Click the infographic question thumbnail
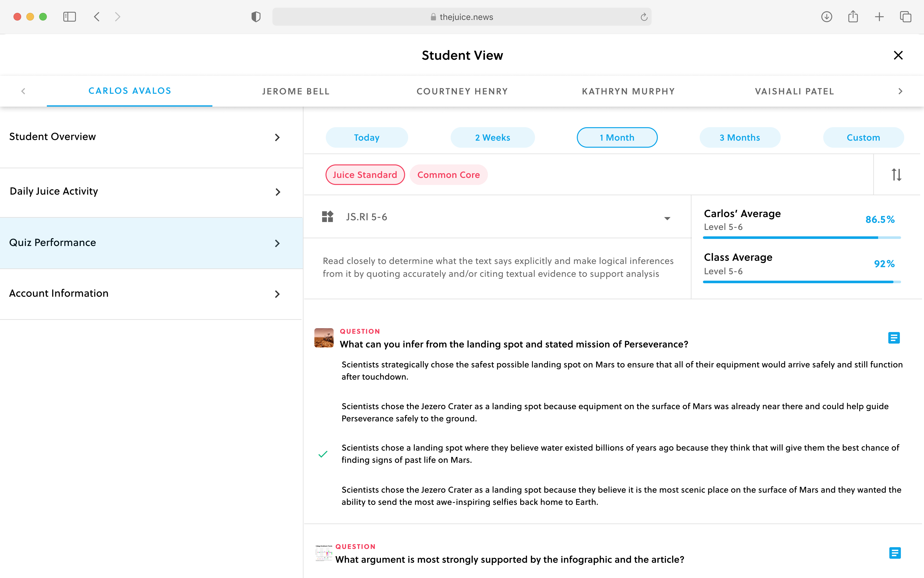924x578 pixels. coord(324,553)
